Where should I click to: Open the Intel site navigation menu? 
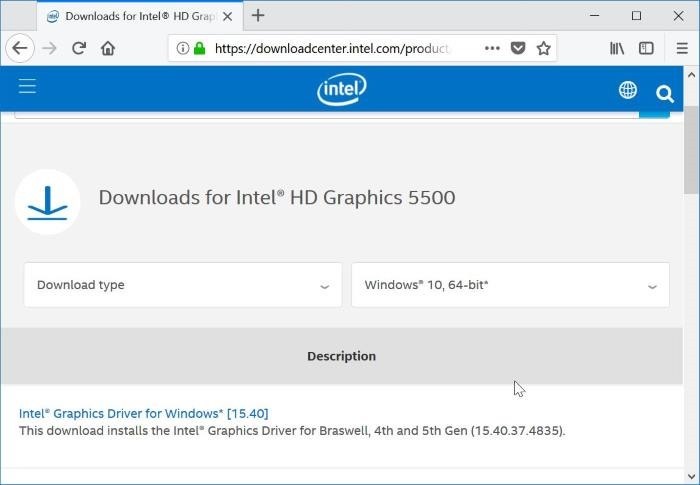[27, 86]
